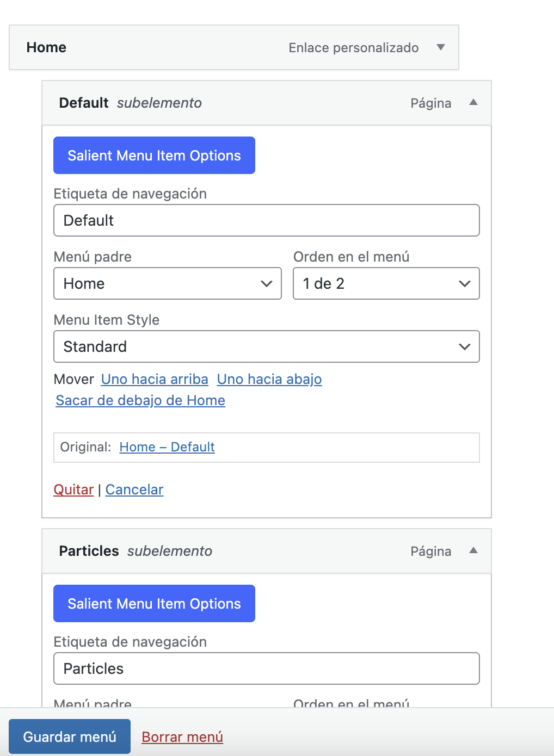The image size is (554, 756).
Task: Click the Uno hacia arriba link
Action: coord(155,379)
